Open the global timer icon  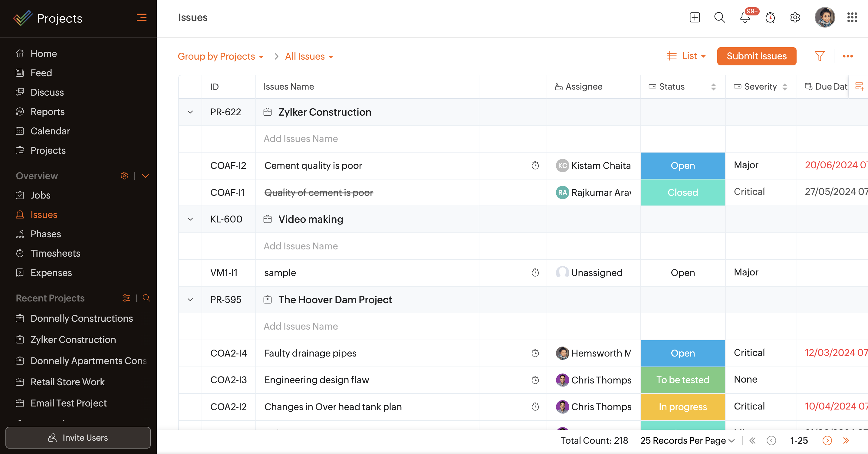770,18
